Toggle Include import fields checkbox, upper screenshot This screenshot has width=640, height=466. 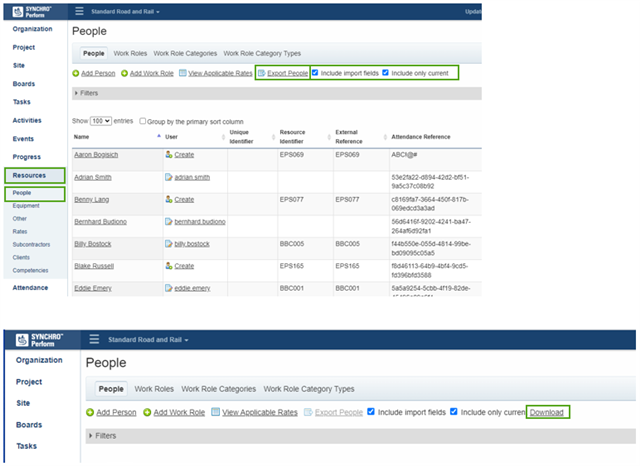pyautogui.click(x=315, y=73)
